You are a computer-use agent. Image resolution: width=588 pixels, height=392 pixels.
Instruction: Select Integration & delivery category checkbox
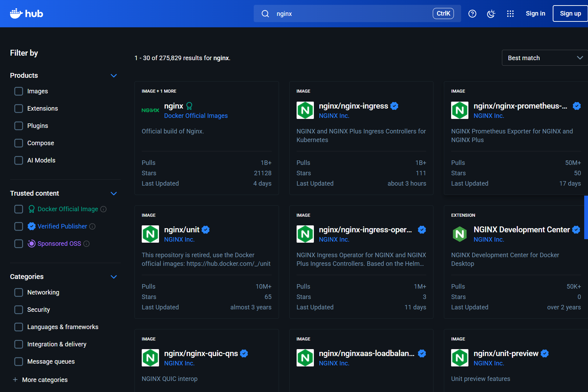(19, 344)
